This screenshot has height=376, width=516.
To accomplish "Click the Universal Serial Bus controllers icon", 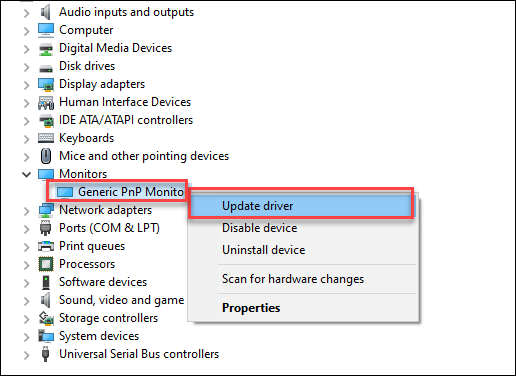I will pos(46,354).
